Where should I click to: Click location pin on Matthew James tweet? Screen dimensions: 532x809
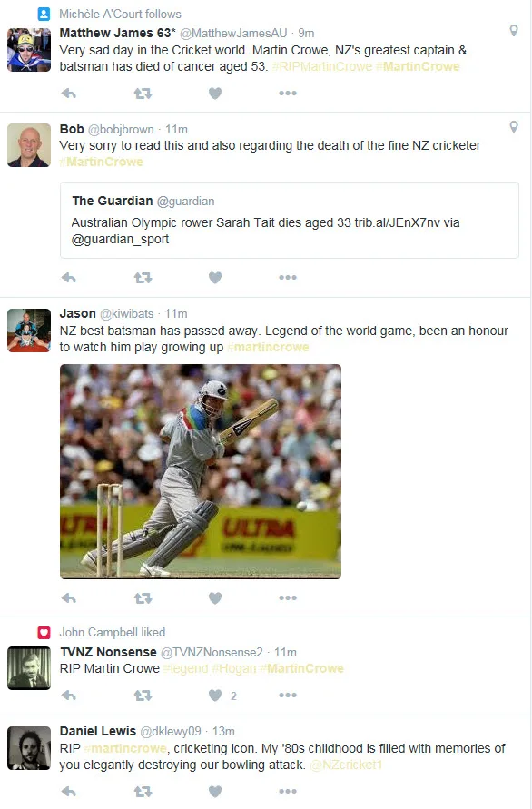pyautogui.click(x=514, y=31)
